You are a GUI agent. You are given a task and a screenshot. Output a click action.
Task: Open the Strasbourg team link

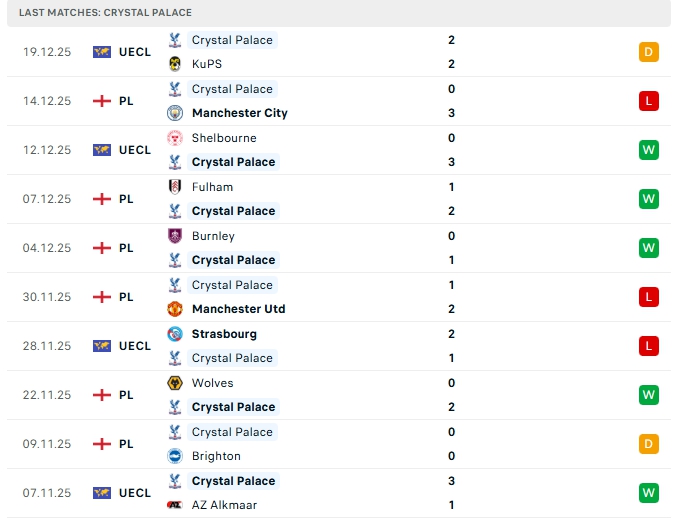click(x=224, y=334)
